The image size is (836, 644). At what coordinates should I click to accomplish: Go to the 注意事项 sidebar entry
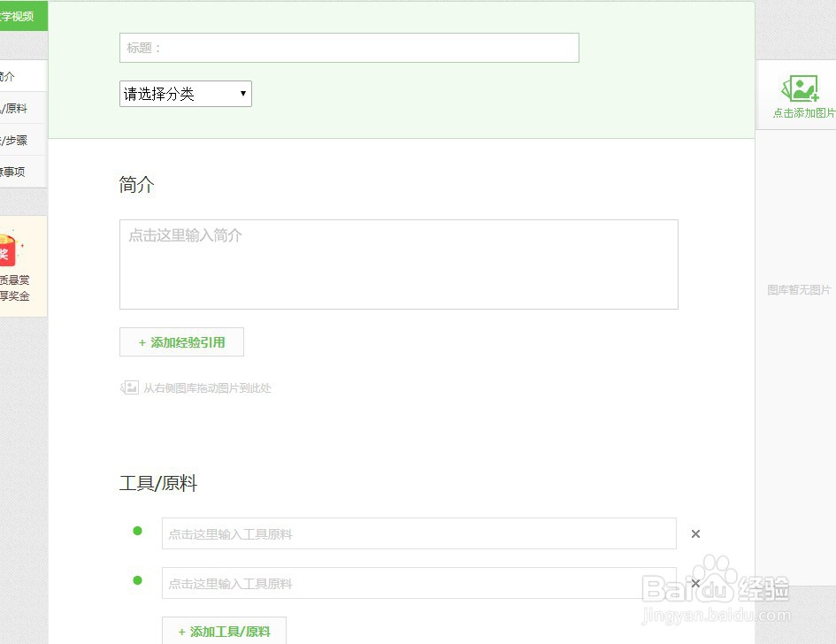pos(13,171)
